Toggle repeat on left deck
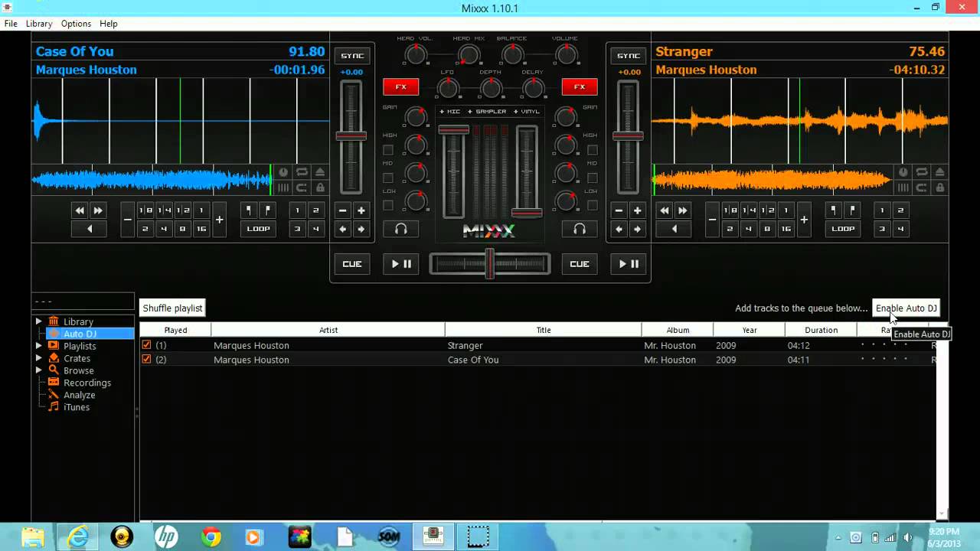 [302, 172]
